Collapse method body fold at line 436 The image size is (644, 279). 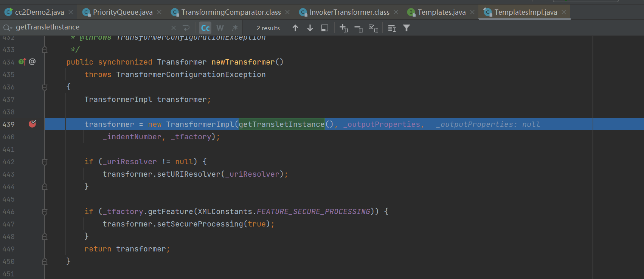click(x=45, y=87)
